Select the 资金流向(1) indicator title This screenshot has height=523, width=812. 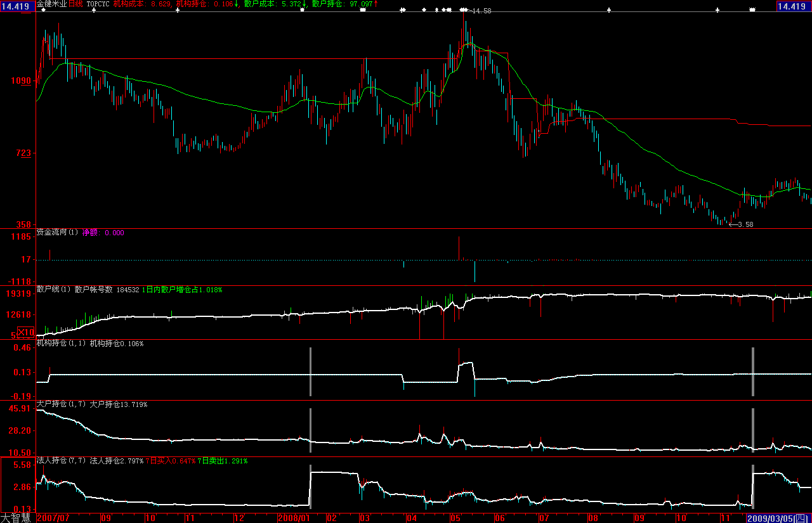click(x=57, y=233)
